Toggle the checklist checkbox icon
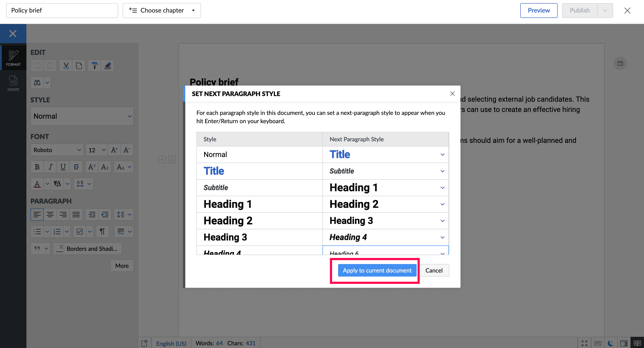 pyautogui.click(x=79, y=231)
